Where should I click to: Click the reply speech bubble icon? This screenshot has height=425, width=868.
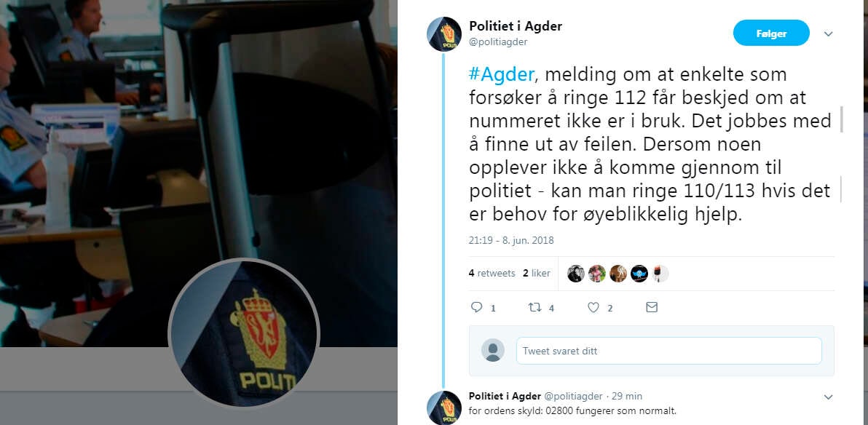[477, 307]
